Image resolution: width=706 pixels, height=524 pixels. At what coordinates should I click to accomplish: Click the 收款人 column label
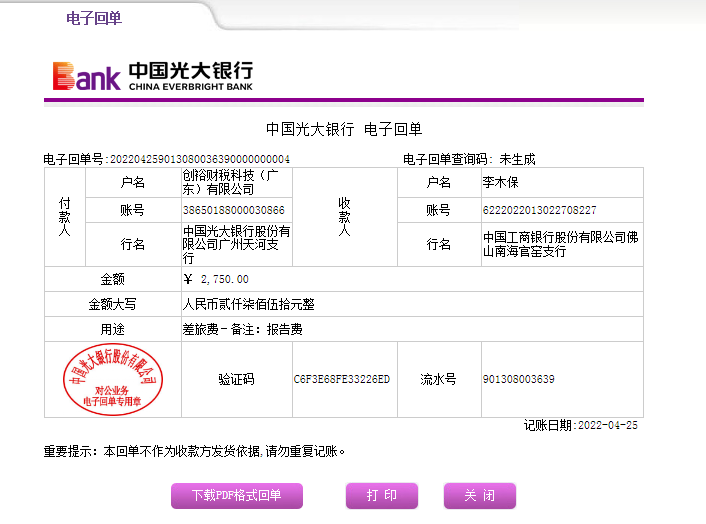pyautogui.click(x=344, y=217)
